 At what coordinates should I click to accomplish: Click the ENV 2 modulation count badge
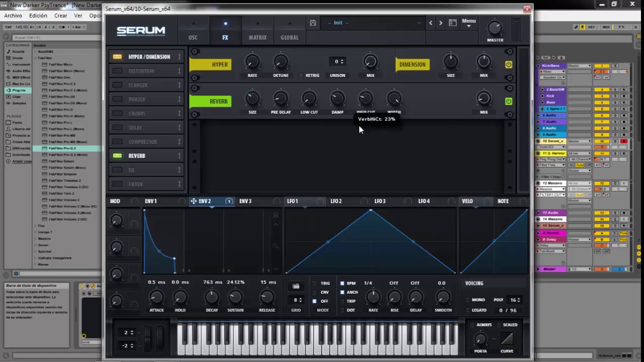pyautogui.click(x=229, y=201)
